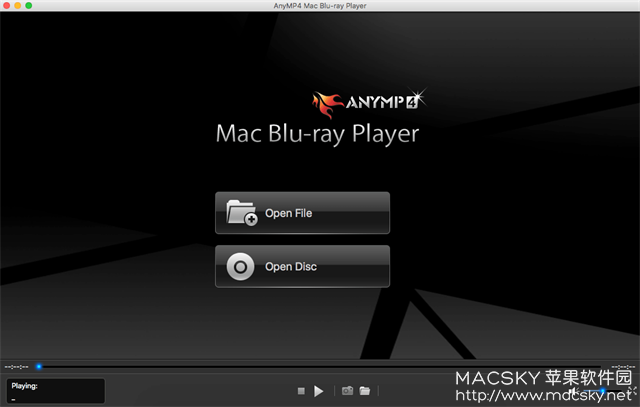Screen dimensions: 640x407
Task: Click the blue volume slider knob
Action: pyautogui.click(x=602, y=391)
